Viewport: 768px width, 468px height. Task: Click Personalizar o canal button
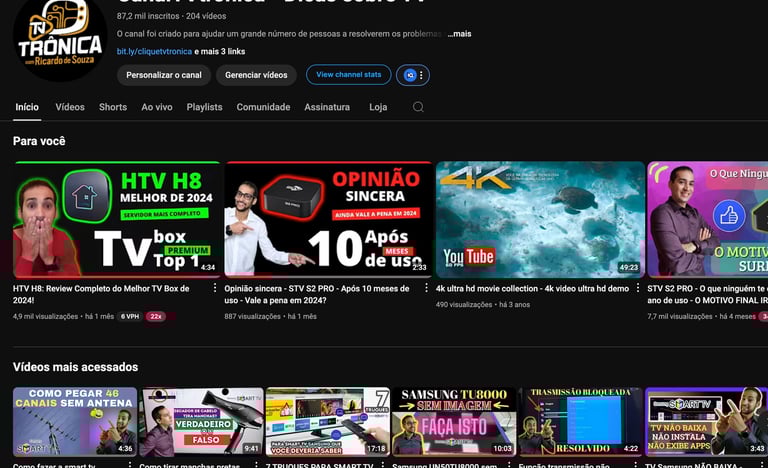pyautogui.click(x=164, y=75)
